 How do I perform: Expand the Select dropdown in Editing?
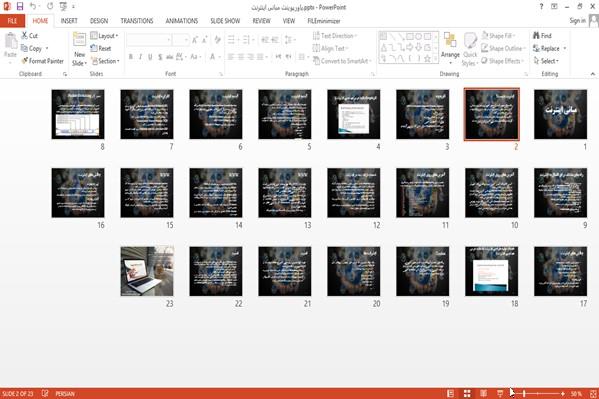point(546,61)
